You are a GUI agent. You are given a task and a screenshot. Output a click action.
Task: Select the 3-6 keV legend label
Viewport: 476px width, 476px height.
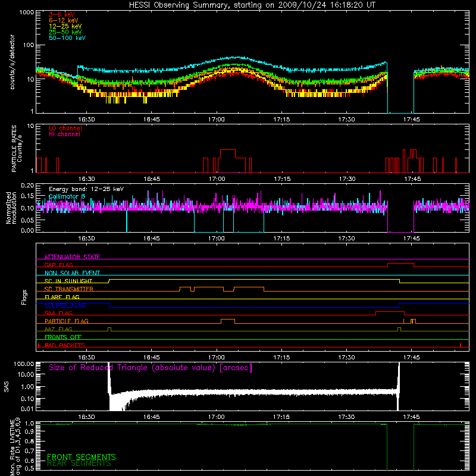tap(62, 14)
